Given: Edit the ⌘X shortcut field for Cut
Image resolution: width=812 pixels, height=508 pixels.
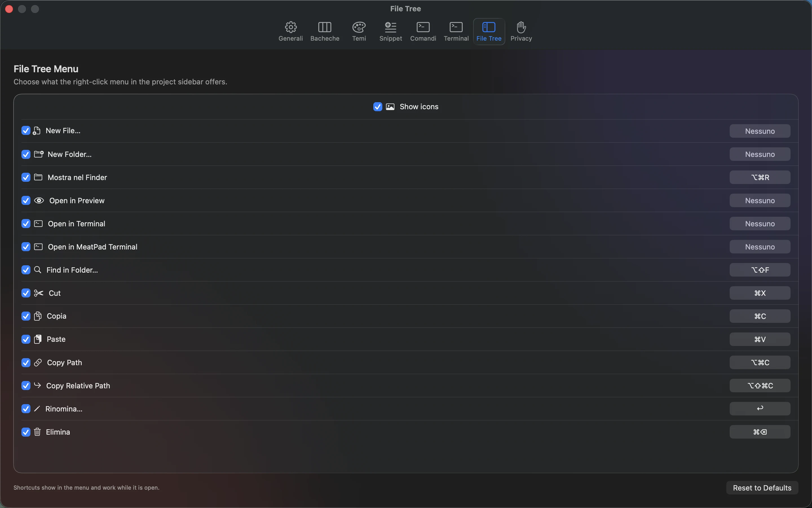Looking at the screenshot, I should (x=760, y=293).
